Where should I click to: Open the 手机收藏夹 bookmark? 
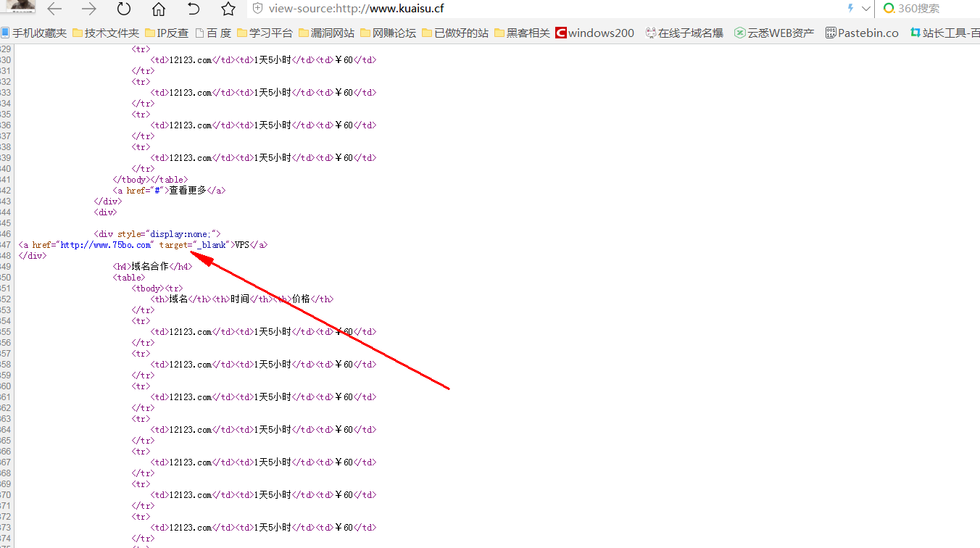tap(34, 33)
